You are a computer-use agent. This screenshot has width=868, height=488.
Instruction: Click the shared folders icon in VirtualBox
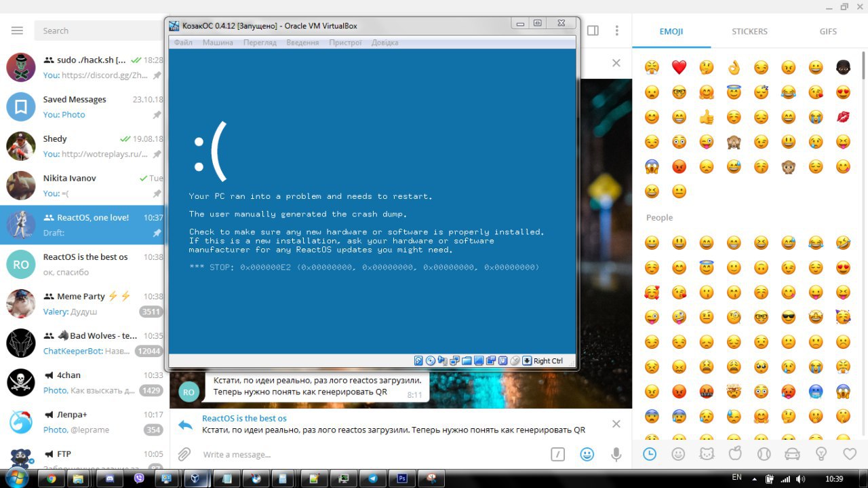click(x=467, y=360)
